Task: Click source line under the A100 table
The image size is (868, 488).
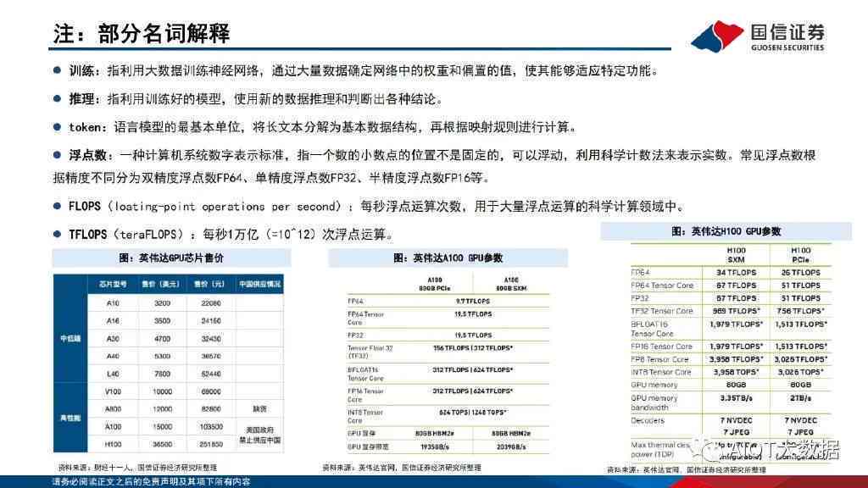Action: pyautogui.click(x=402, y=468)
